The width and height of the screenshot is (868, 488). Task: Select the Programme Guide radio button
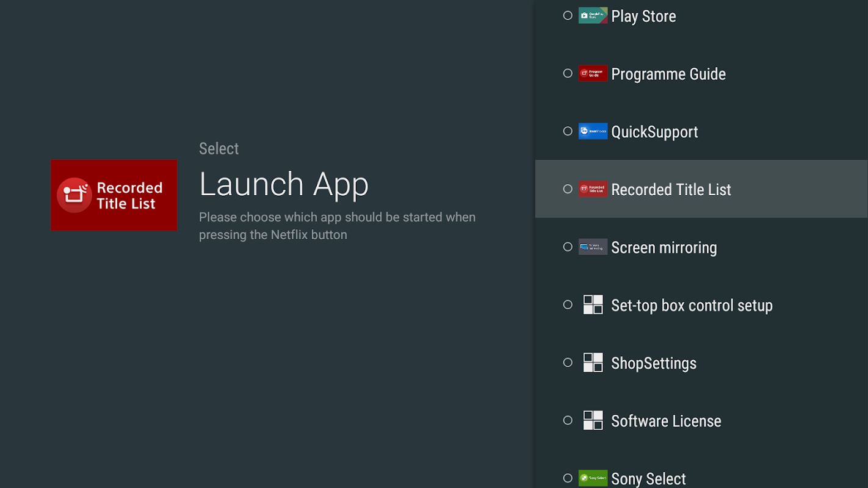pyautogui.click(x=568, y=73)
